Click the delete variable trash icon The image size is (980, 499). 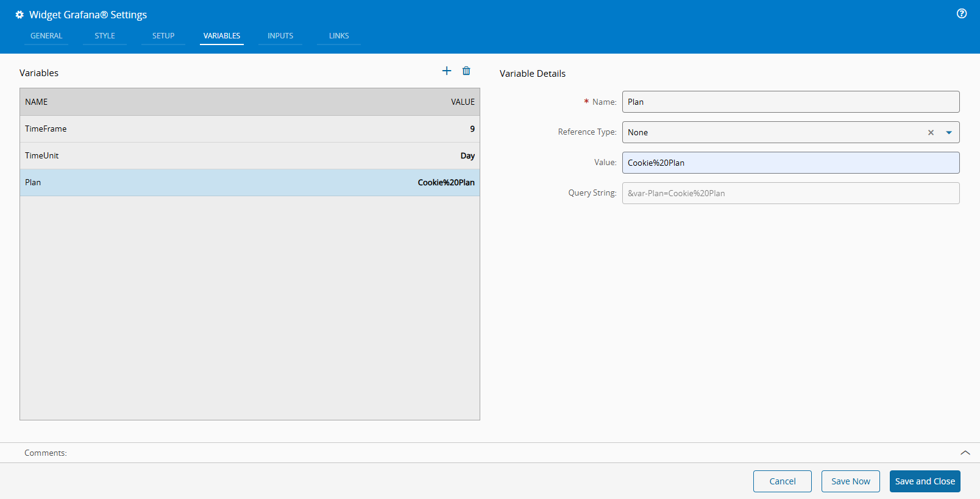pyautogui.click(x=466, y=71)
